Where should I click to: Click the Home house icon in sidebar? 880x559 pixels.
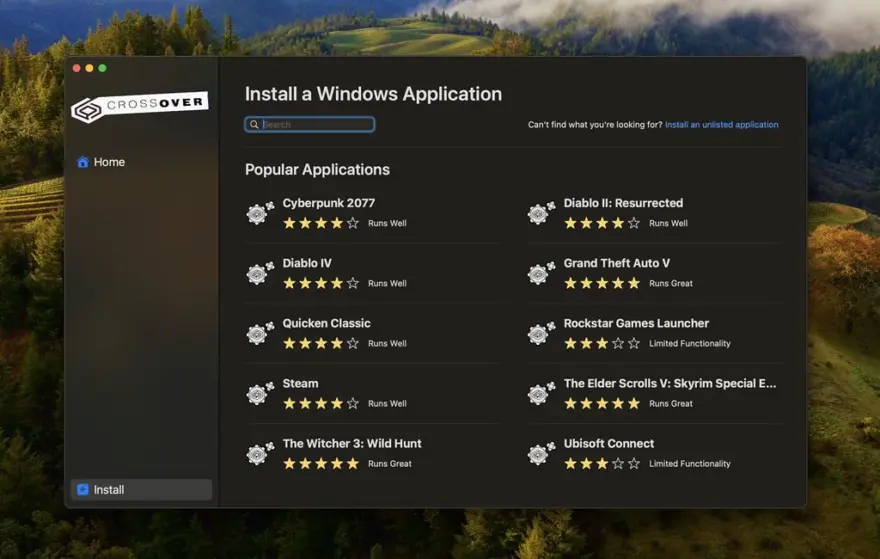83,162
